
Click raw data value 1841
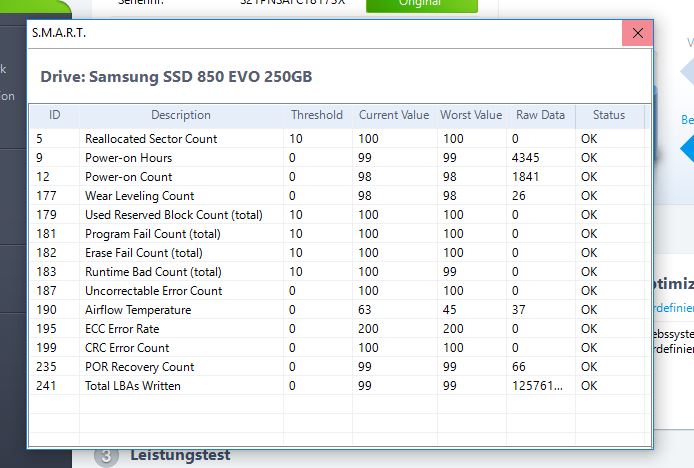pos(525,177)
